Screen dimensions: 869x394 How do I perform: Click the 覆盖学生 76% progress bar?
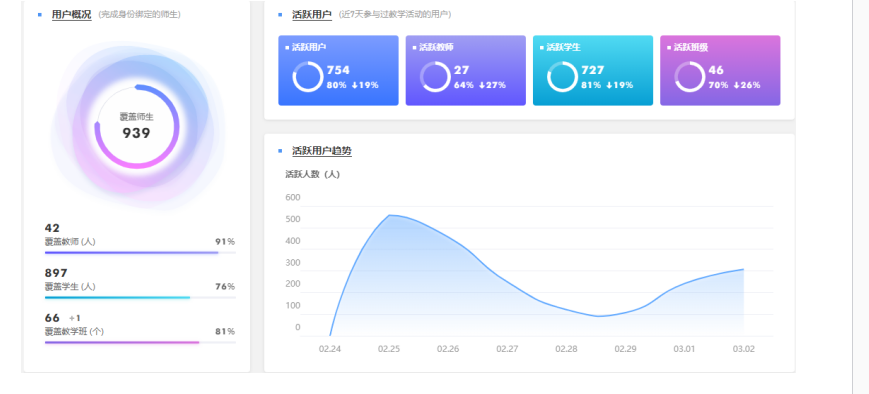[x=140, y=298]
